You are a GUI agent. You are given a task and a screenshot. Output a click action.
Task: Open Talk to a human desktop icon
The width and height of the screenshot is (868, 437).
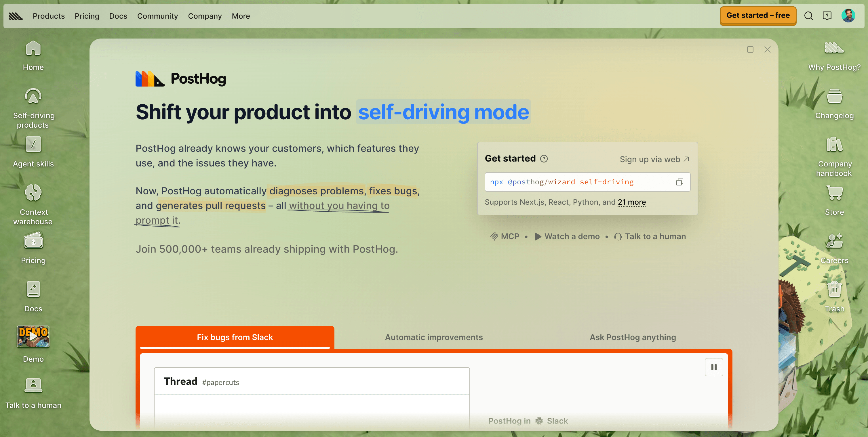(x=33, y=393)
